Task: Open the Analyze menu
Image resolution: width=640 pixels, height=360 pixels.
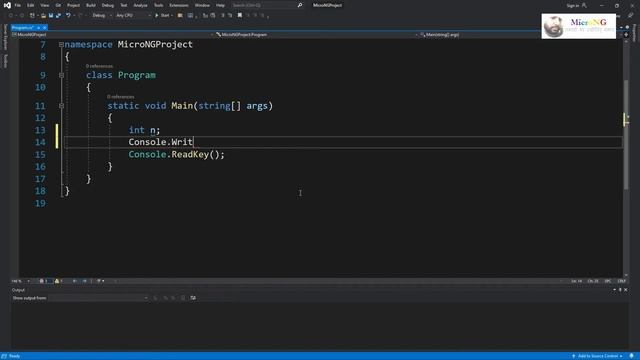Action: point(140,5)
